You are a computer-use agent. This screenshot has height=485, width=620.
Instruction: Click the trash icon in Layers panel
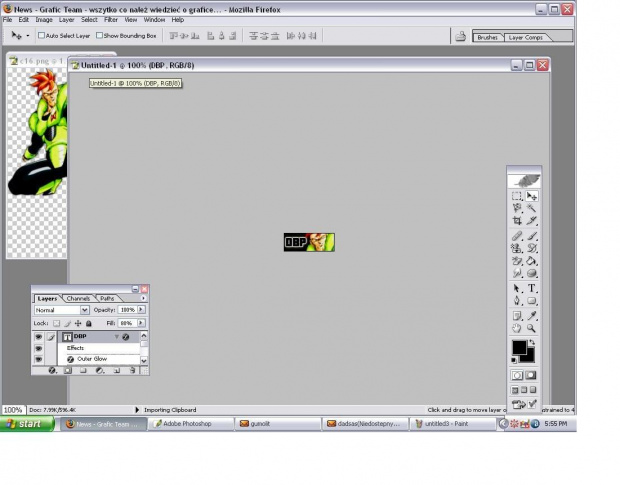coord(132,370)
